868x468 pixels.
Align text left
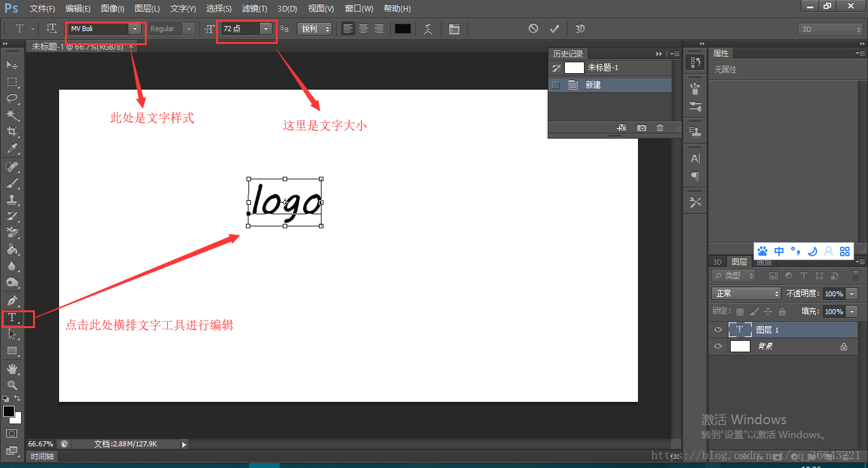pyautogui.click(x=348, y=29)
